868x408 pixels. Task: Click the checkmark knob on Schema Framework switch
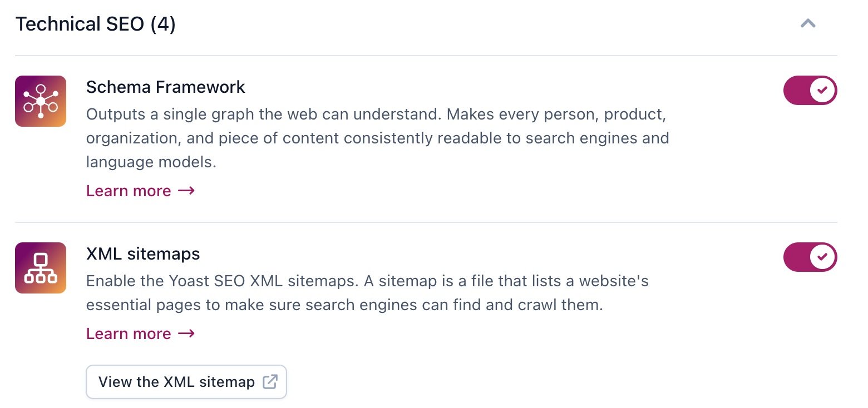click(823, 90)
